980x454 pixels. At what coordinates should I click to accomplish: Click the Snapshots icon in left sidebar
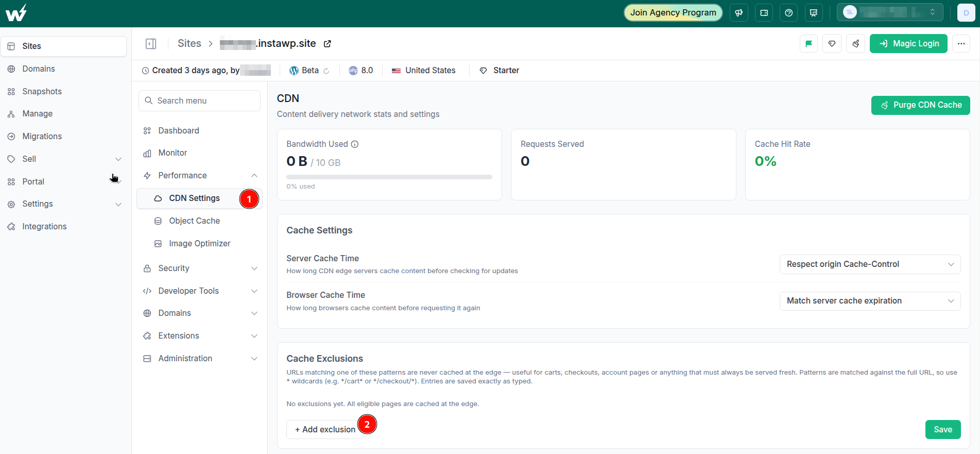coord(11,92)
